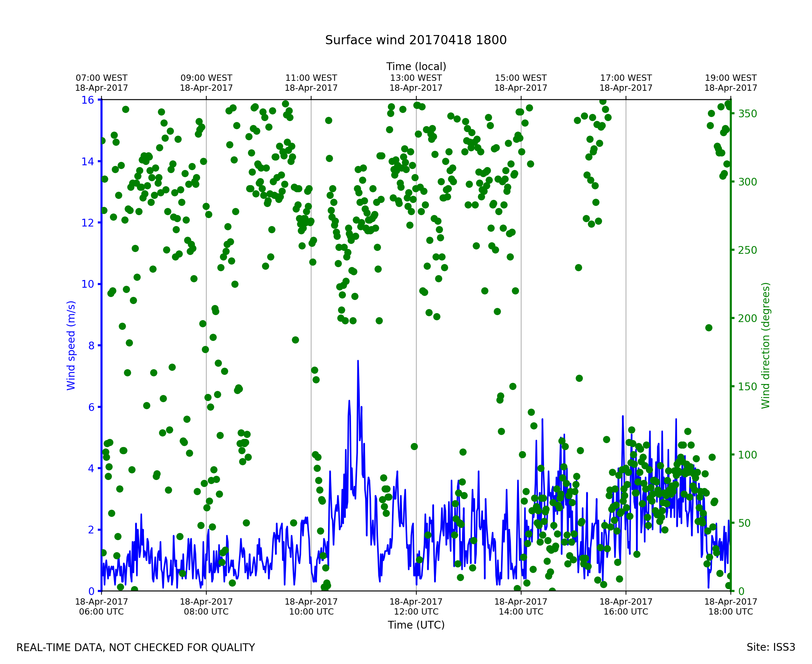
Task: Click the tallest blue wind speed peak
Action: pos(358,362)
